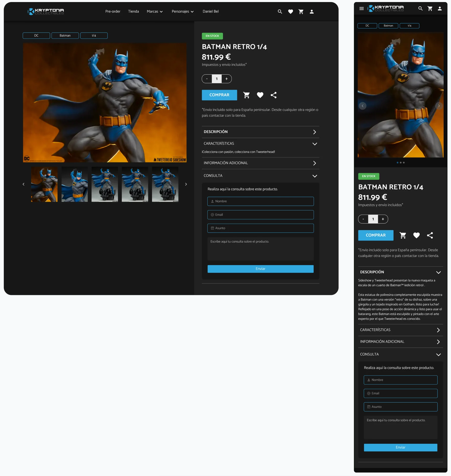Open Daniel Bel navigation link
The image size is (451, 476).
point(211,11)
